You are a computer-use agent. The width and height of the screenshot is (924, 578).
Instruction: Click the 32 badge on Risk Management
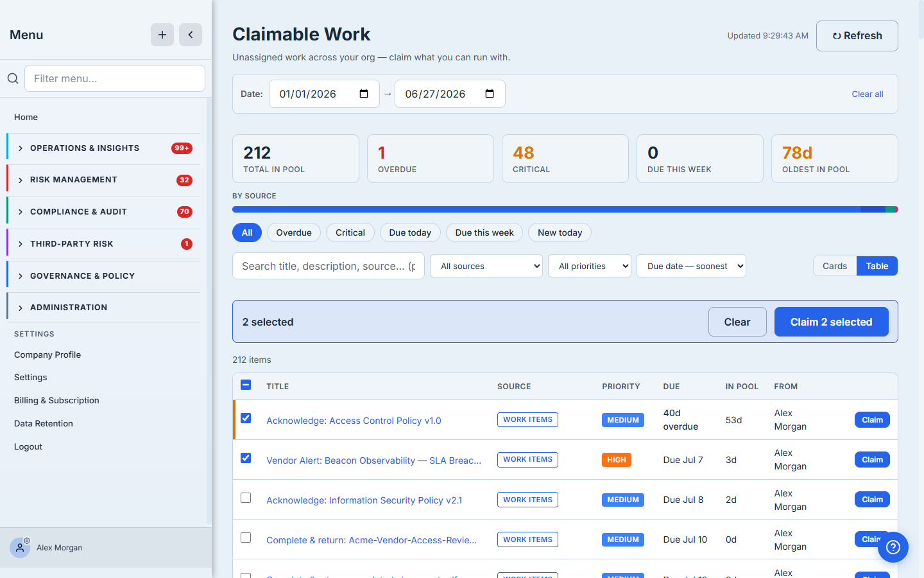pyautogui.click(x=185, y=180)
